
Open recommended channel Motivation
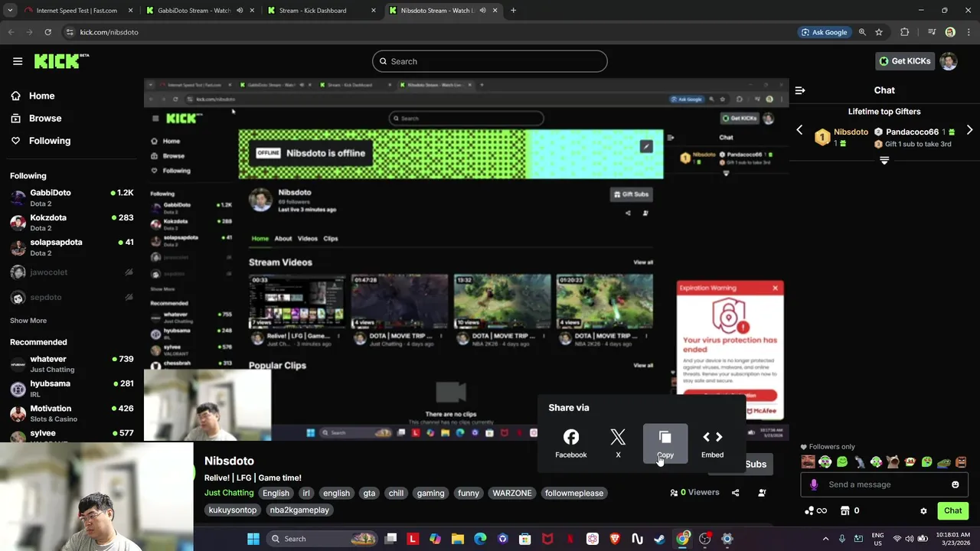tap(71, 413)
